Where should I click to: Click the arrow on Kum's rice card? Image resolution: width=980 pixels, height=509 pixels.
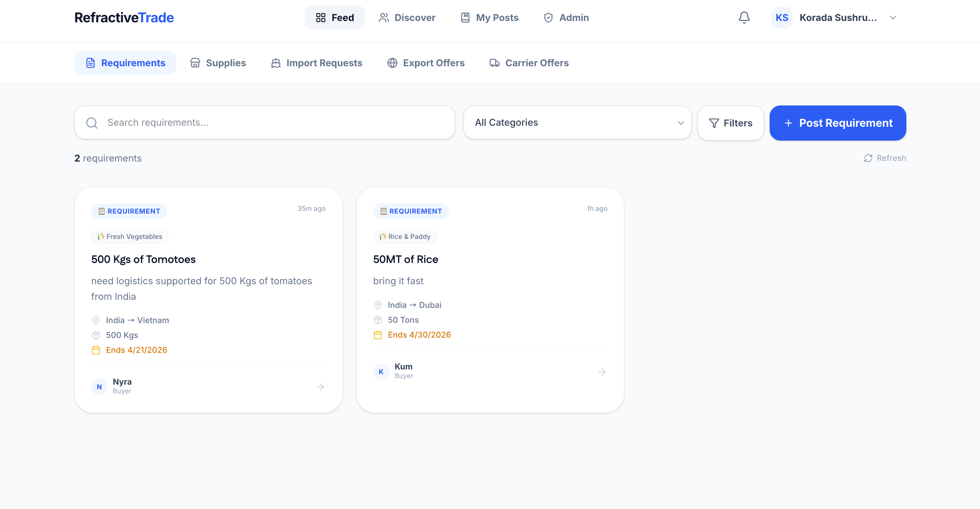pos(602,371)
